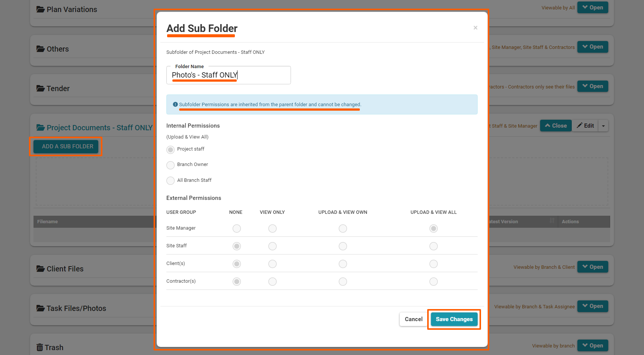Expand the Trash folder with Open
The image size is (644, 355).
[x=592, y=346]
